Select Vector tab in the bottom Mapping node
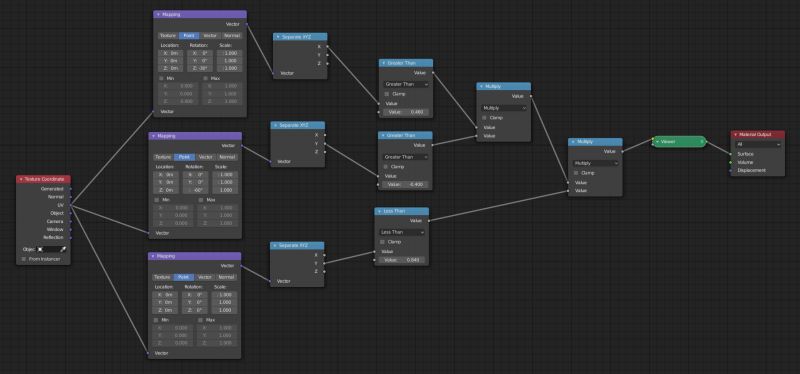This screenshot has height=374, width=800. click(205, 277)
